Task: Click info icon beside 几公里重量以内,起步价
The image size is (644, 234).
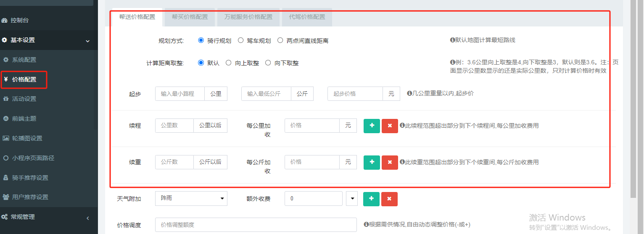Action: pos(409,94)
